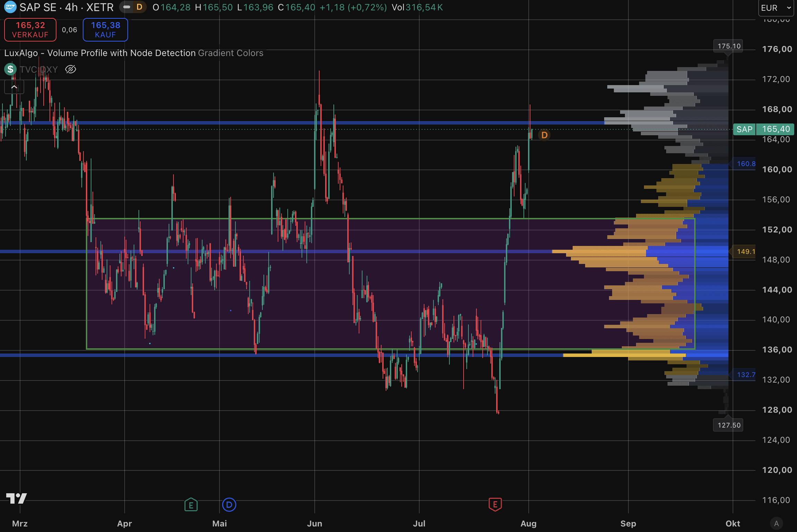Click the green SAP 165,40 current price label
797x532 pixels.
click(x=764, y=129)
